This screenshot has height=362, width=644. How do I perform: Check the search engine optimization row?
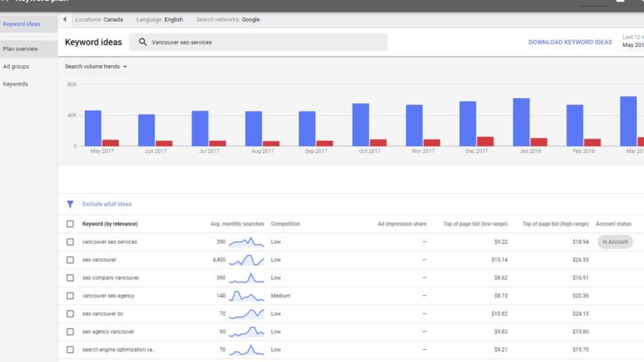coord(70,350)
